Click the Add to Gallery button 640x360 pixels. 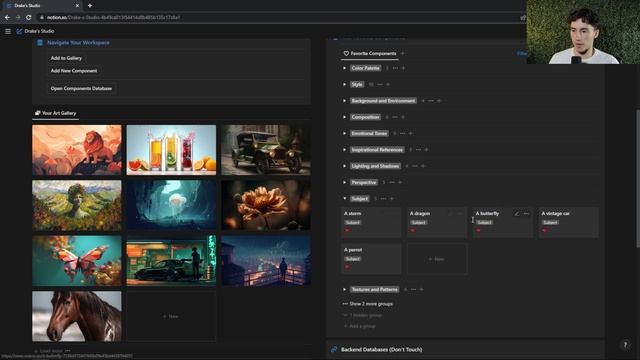pos(66,58)
